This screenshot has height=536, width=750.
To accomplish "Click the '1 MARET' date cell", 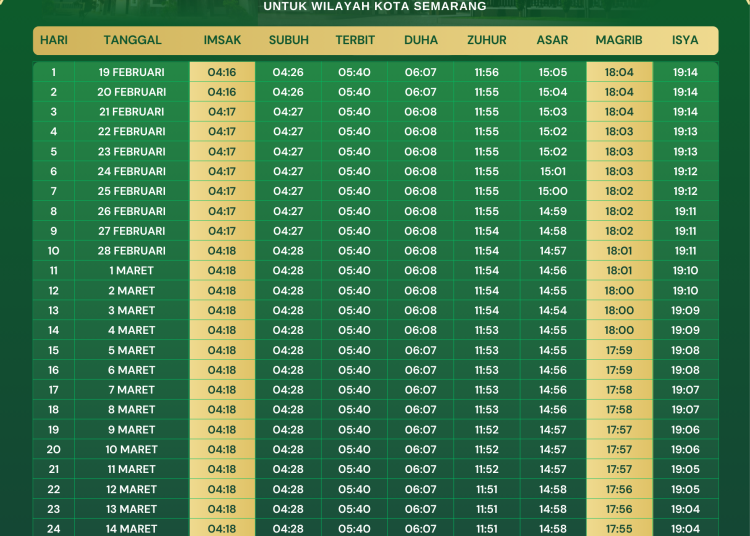I will click(x=132, y=271).
